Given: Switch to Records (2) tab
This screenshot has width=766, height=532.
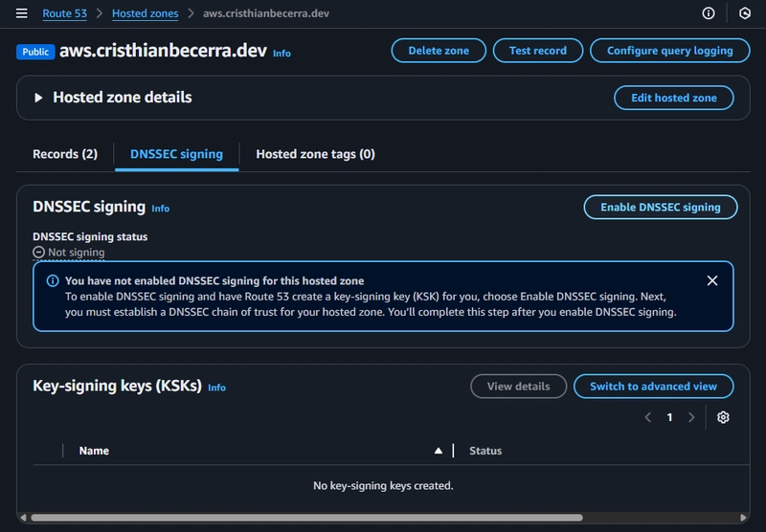Looking at the screenshot, I should (65, 154).
